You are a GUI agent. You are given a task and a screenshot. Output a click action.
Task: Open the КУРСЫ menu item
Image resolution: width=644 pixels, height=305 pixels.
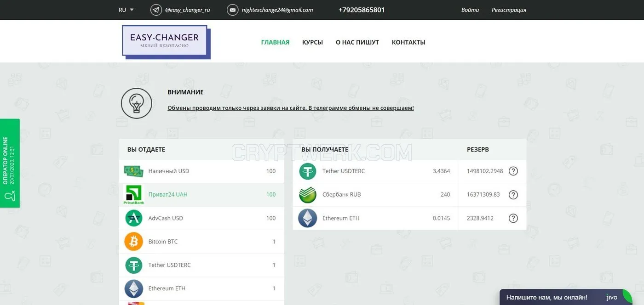coord(312,42)
